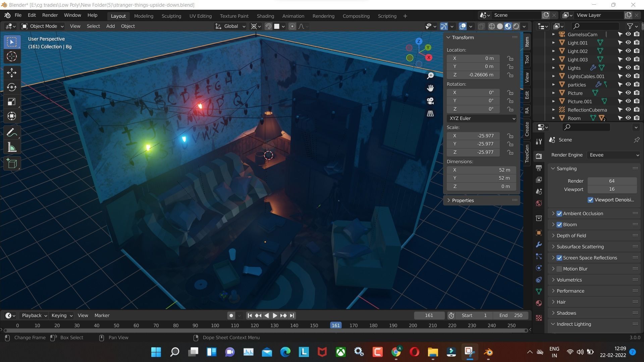Select the Rotate tool
This screenshot has height=362, width=644.
12,87
